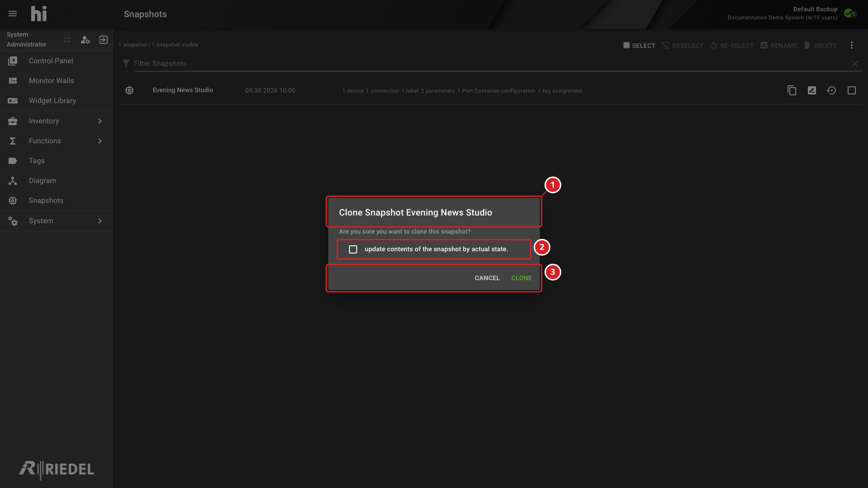Click the Evening News Studio snapshot name

(183, 90)
